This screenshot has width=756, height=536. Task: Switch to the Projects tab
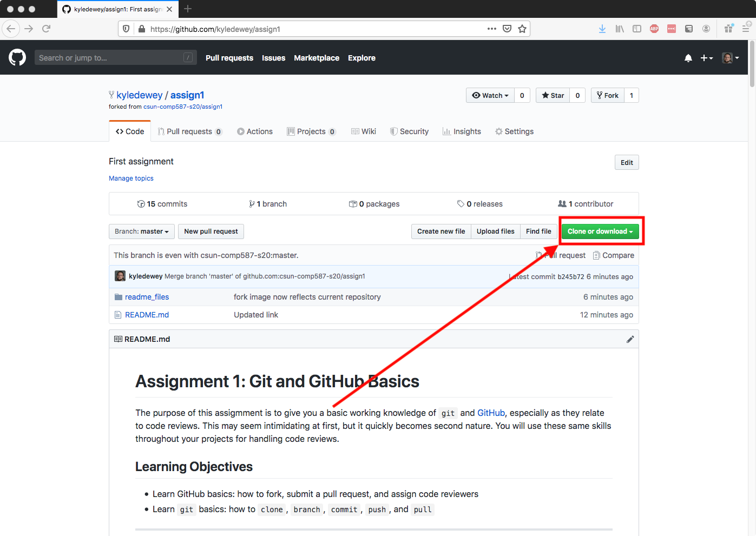pos(312,131)
